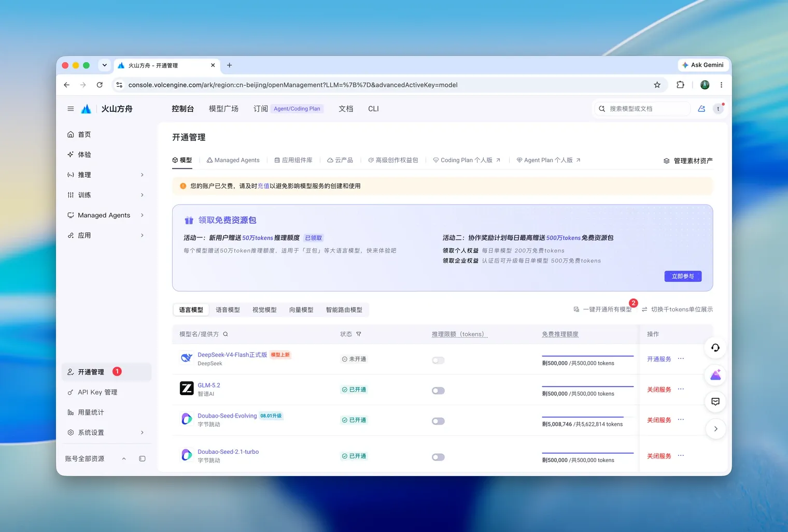Screen dimensions: 788x532
Task: Close the 火山方舟 browser tab
Action: pyautogui.click(x=213, y=65)
